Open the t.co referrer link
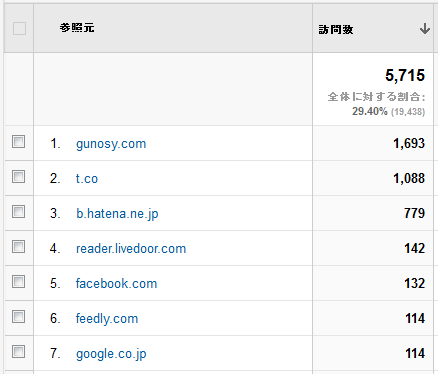The image size is (438, 374). coord(87,179)
